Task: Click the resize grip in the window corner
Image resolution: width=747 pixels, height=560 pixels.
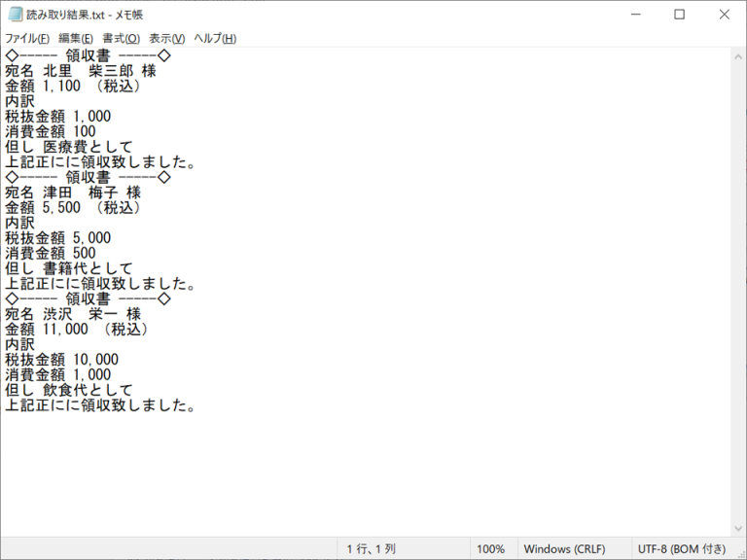Action: click(x=740, y=553)
